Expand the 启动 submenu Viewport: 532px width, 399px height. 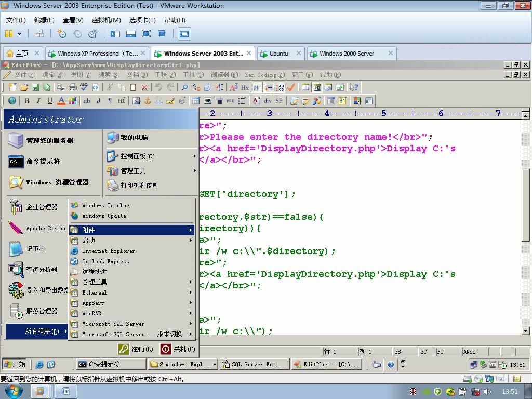(x=131, y=240)
